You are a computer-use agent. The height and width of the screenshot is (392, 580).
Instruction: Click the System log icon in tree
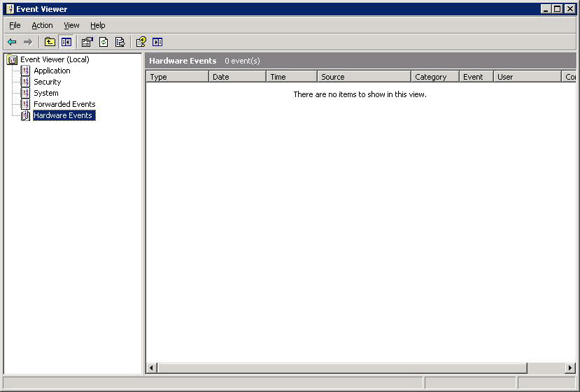(25, 93)
